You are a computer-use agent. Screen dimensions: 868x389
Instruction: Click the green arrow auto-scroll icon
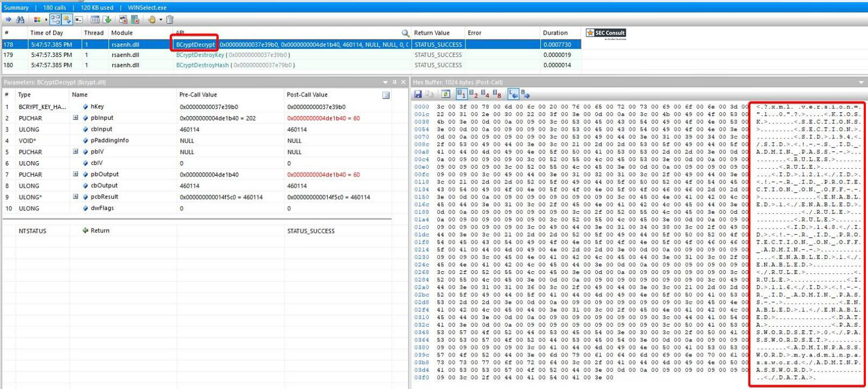click(107, 20)
